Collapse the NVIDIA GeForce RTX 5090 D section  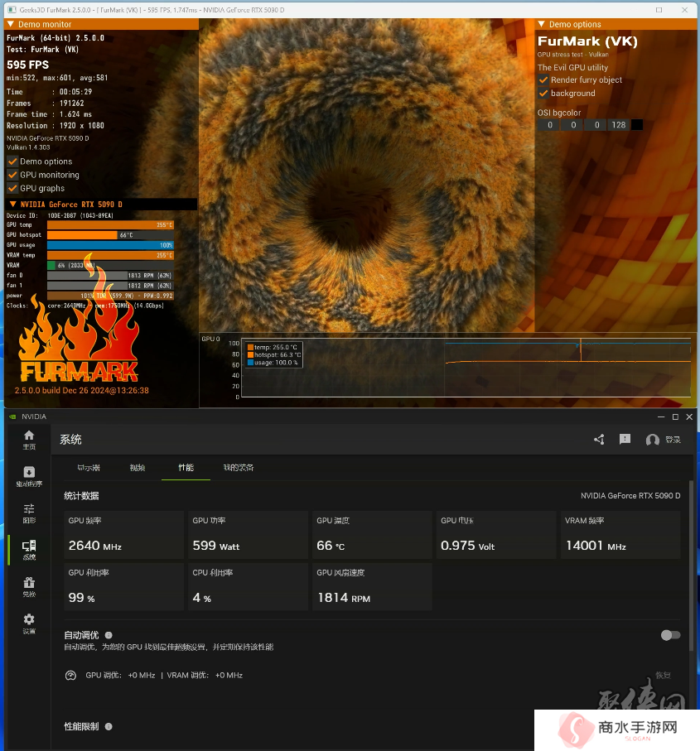pos(13,204)
